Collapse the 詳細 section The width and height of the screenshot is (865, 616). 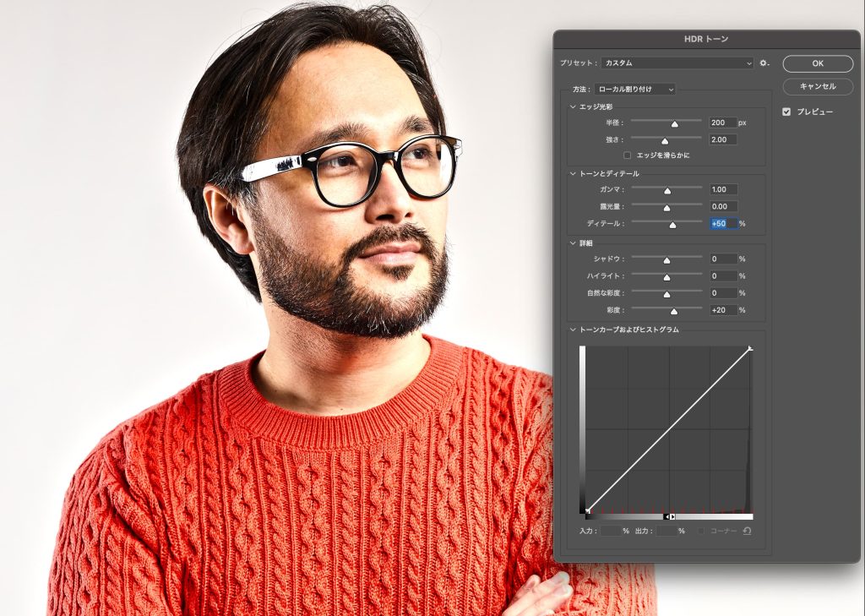point(574,243)
